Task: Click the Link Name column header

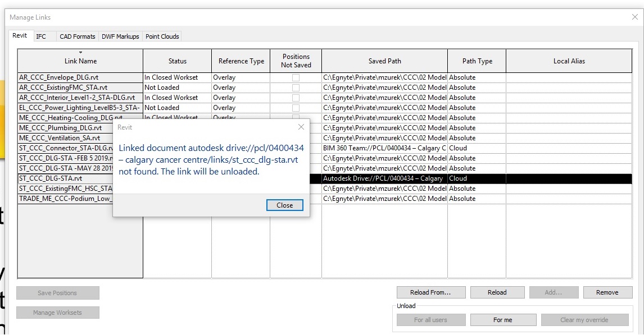Action: coord(80,61)
